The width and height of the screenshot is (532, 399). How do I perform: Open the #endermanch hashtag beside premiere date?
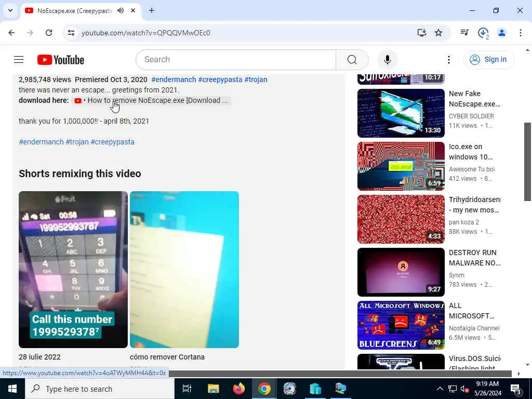tap(174, 79)
